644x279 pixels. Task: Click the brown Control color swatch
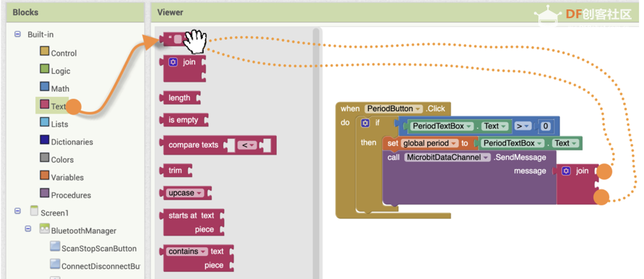click(44, 51)
